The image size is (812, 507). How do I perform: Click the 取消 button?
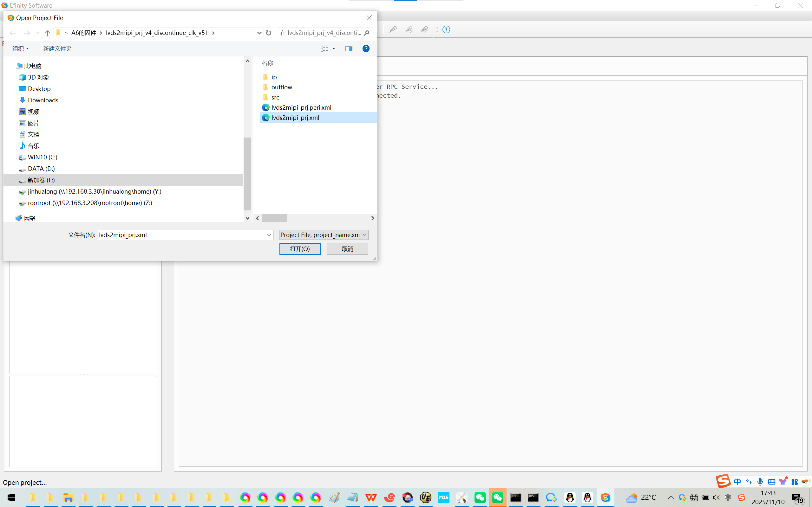tap(347, 249)
